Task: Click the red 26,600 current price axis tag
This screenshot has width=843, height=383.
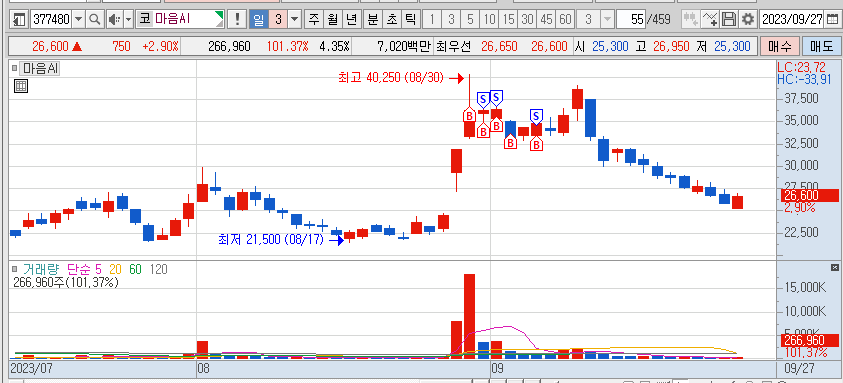Action: (809, 196)
